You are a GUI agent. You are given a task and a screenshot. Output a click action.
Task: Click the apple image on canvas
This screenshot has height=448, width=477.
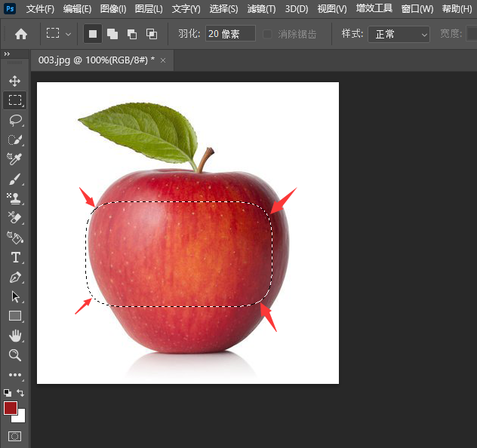188,260
